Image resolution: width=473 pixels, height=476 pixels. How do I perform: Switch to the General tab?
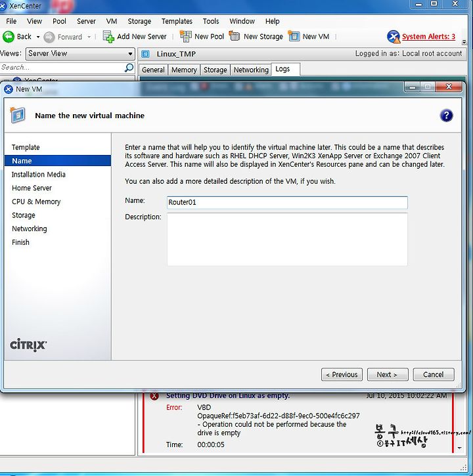[x=153, y=70]
